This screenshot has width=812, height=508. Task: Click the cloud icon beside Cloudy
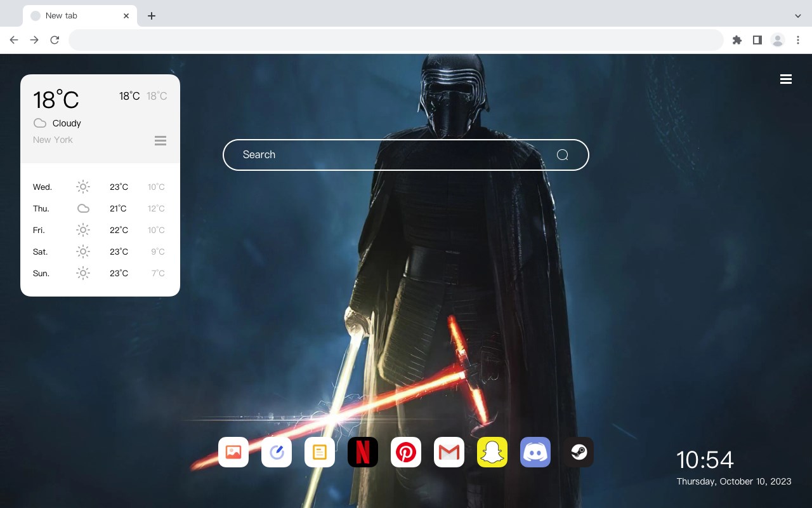[40, 123]
